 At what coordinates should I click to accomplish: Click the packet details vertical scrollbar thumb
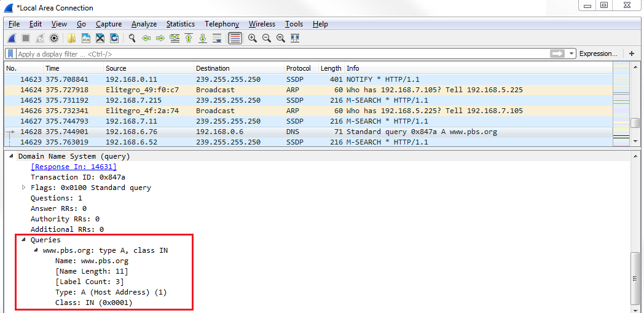635,279
